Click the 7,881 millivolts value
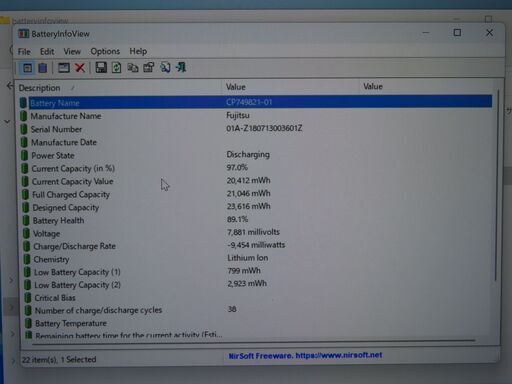The image size is (512, 384). click(x=253, y=232)
